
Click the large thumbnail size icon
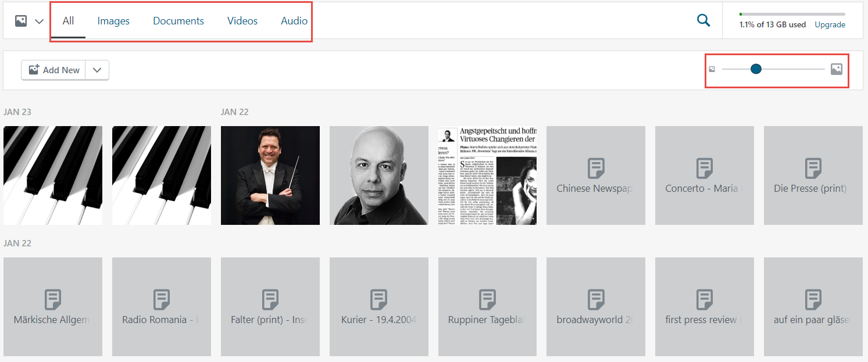[836, 69]
